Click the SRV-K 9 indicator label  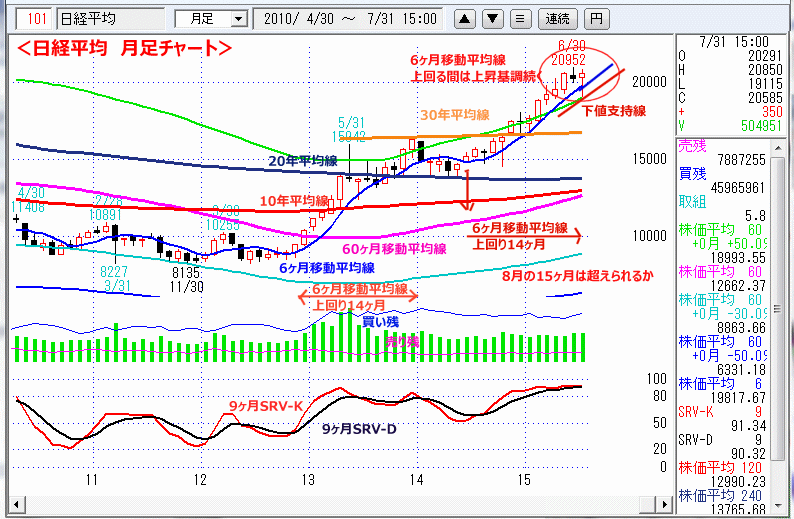(x=720, y=412)
